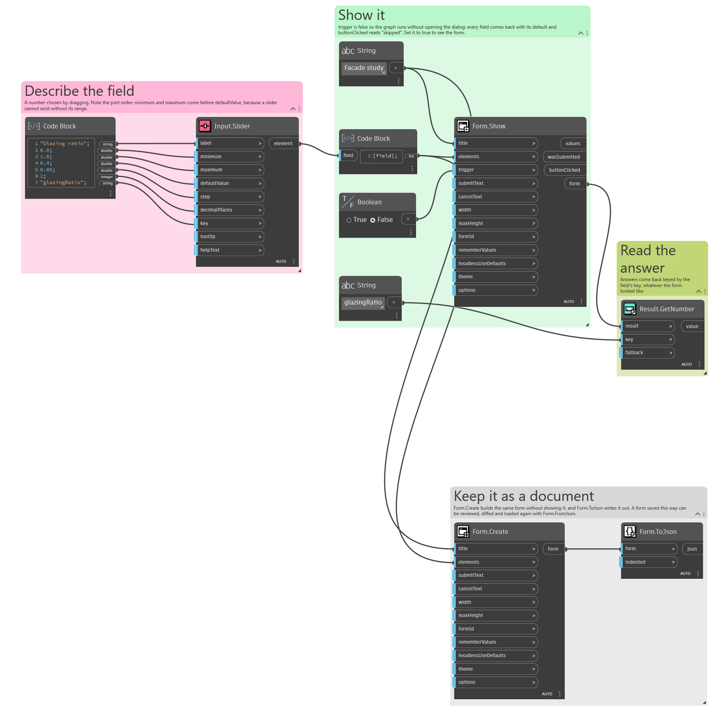Open the Form.Show node options menu dots
This screenshot has width=728, height=710.
pyautogui.click(x=581, y=302)
